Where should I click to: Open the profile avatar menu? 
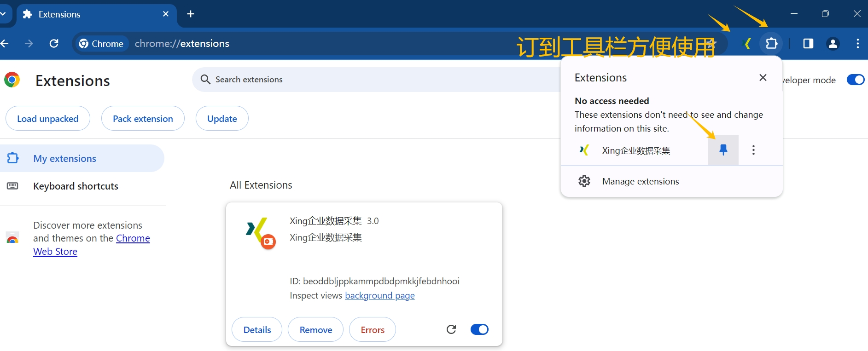click(x=833, y=44)
